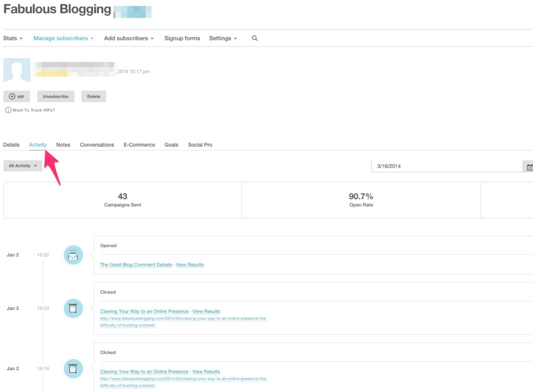533x392 pixels.
Task: Open Add subscribers dropdown
Action: (x=129, y=38)
